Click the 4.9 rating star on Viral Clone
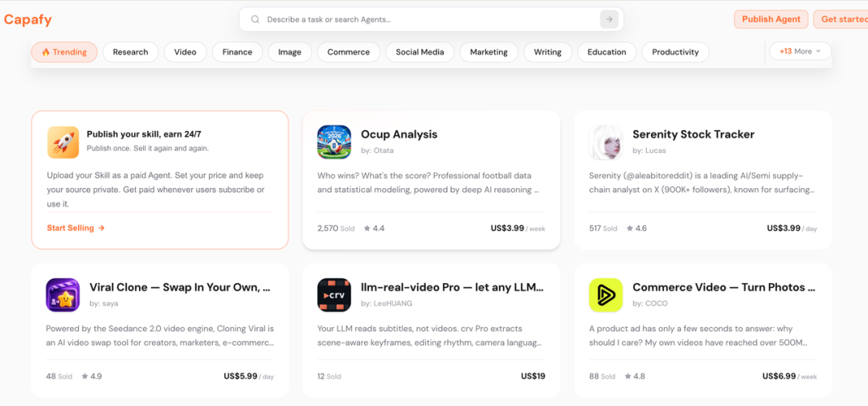The width and height of the screenshot is (868, 406). pos(84,376)
